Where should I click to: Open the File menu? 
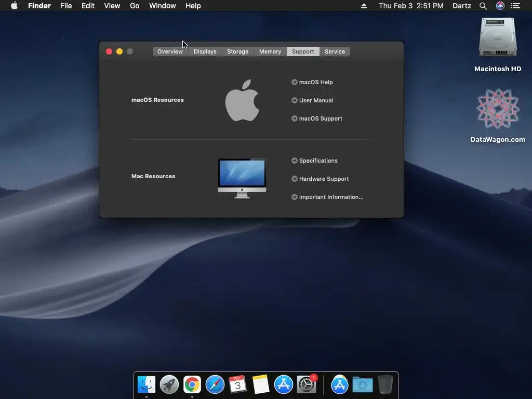tap(66, 6)
